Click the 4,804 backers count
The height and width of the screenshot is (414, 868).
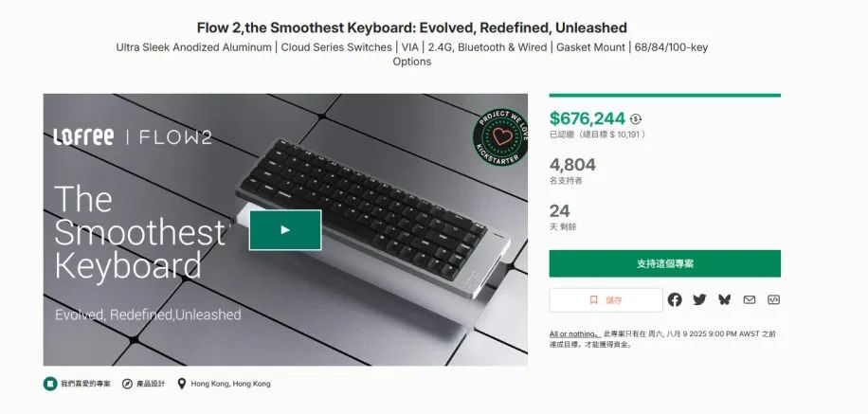pos(572,165)
